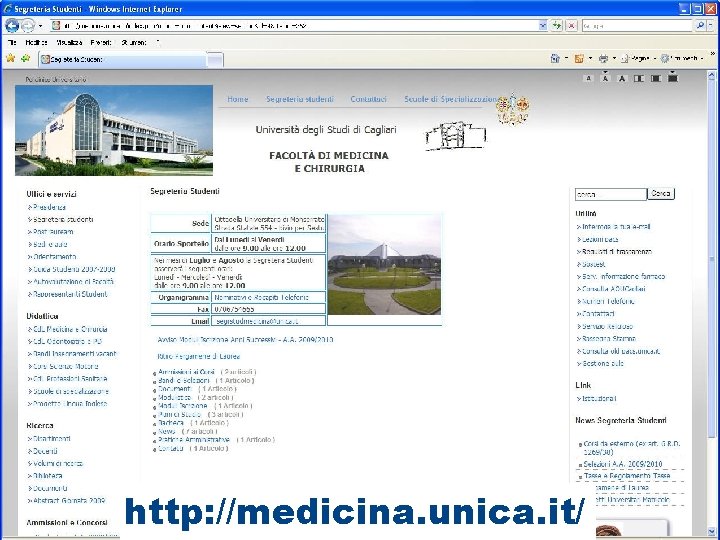Image resolution: width=720 pixels, height=540 pixels.
Task: Open Numeri Telefonici under Utilità
Action: click(608, 302)
